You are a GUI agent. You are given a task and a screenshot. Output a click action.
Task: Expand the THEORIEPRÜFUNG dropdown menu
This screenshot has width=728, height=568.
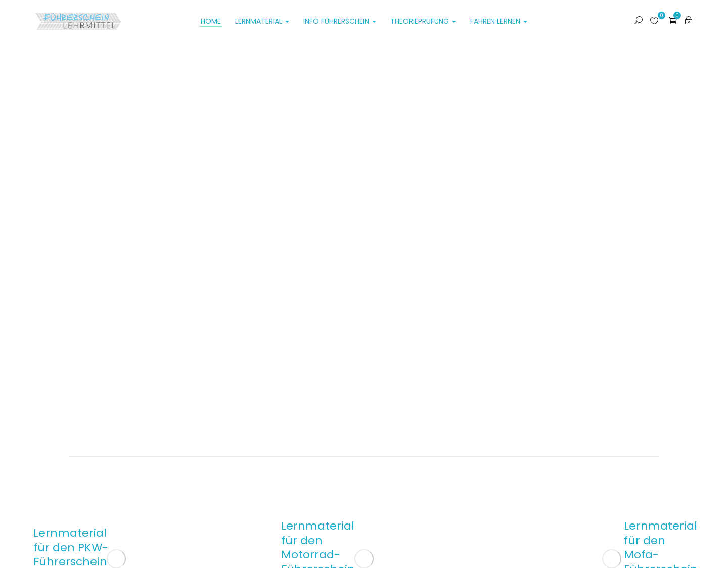coord(423,21)
